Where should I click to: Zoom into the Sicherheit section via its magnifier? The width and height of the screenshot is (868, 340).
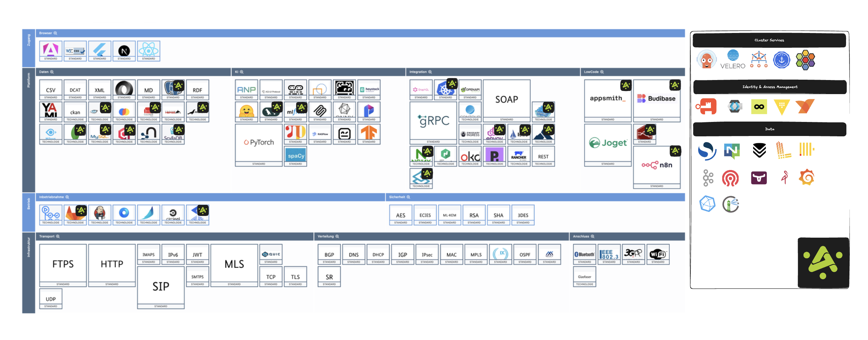click(x=408, y=197)
